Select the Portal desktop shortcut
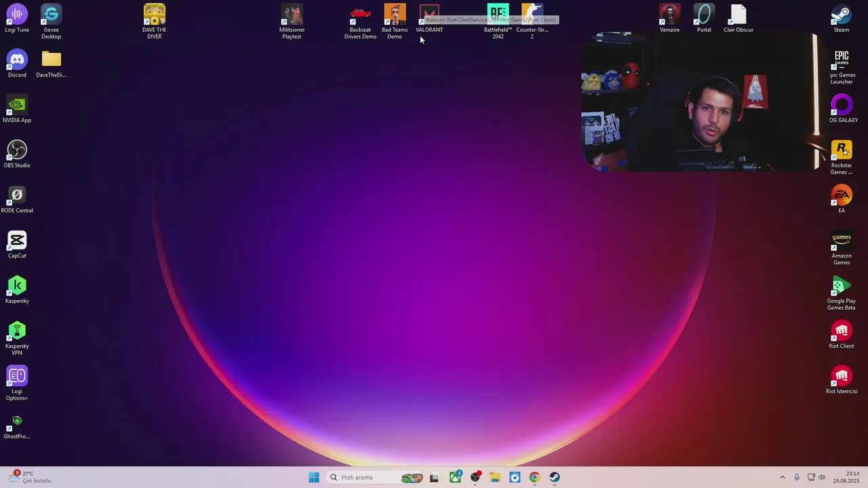 [x=704, y=19]
